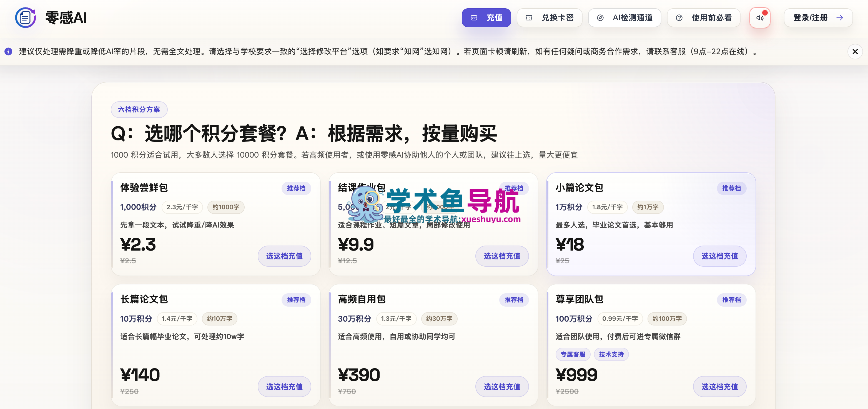
Task: Choose 选这档充值 for the 长篇论文包
Action: [284, 387]
